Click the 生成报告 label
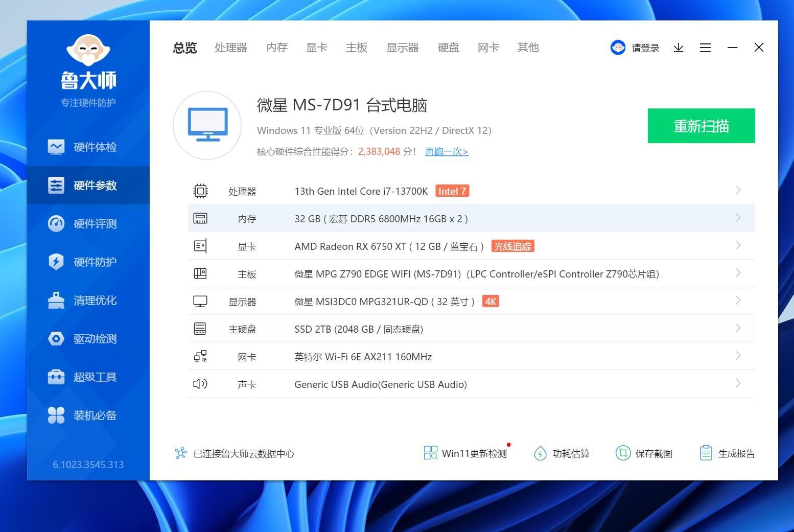 [x=737, y=454]
